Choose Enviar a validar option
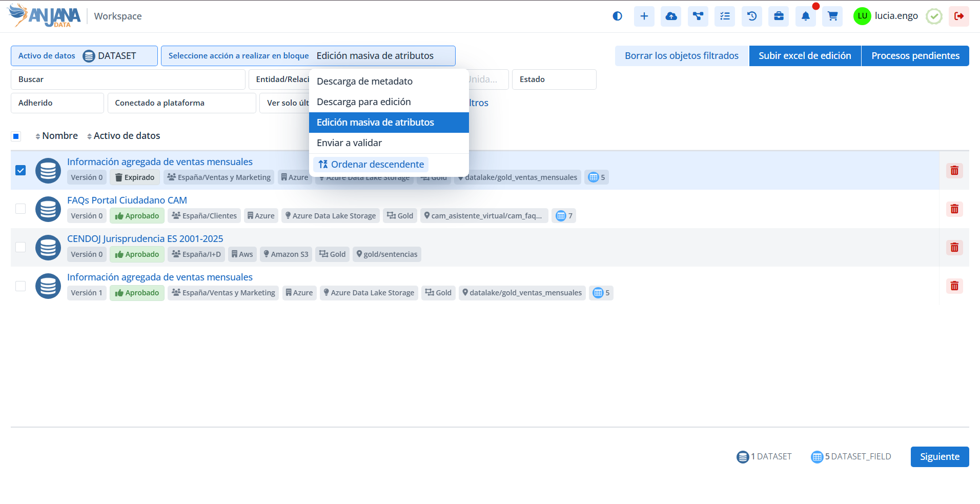Viewport: 980px width, 504px height. coord(349,143)
